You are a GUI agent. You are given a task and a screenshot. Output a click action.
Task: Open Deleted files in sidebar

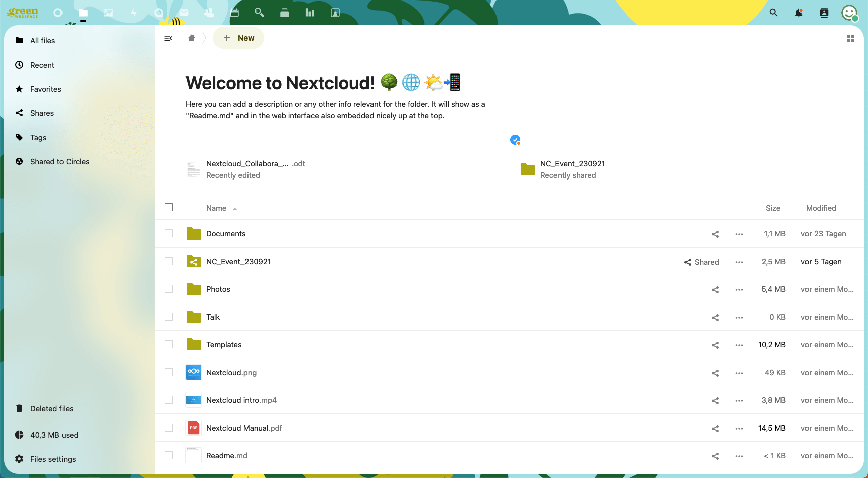[80, 409]
